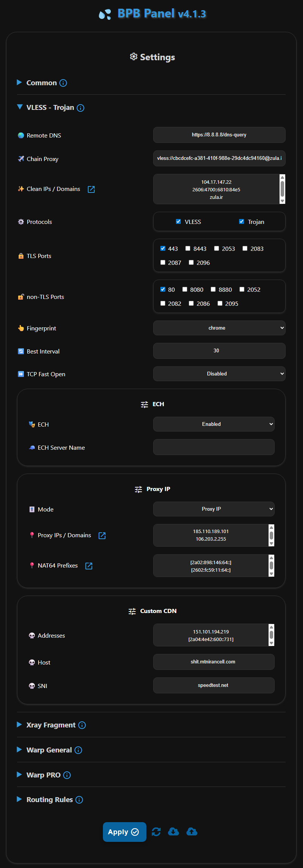Screen dimensions: 303x868
Task: Click the Best Interval field showing 30
Action: pos(219,351)
